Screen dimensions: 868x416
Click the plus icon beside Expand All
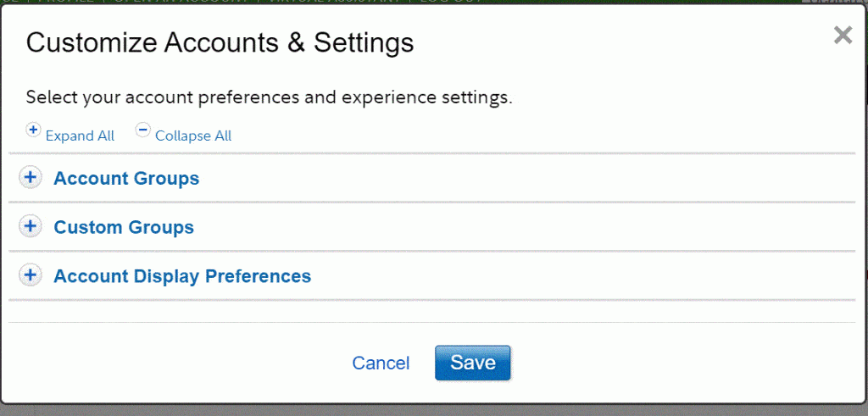(33, 130)
